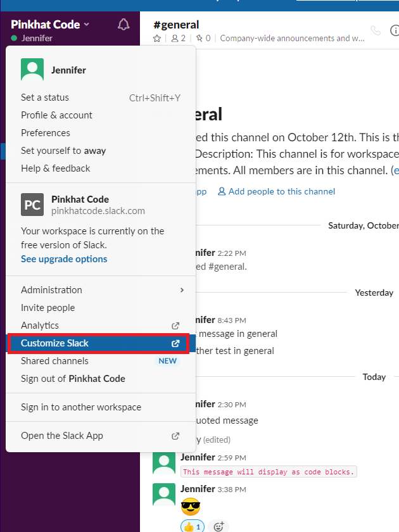Click the NEW badge beside Shared channels
Screen dimensions: 399x532
168,361
